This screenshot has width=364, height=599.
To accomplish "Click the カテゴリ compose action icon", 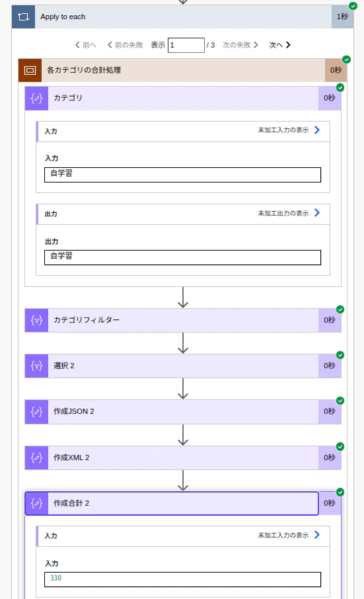I will pos(36,99).
